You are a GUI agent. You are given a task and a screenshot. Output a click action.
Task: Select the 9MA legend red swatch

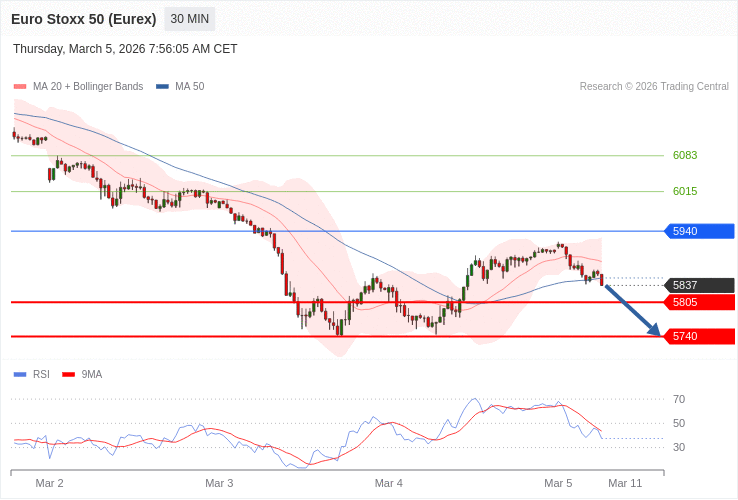click(x=69, y=375)
